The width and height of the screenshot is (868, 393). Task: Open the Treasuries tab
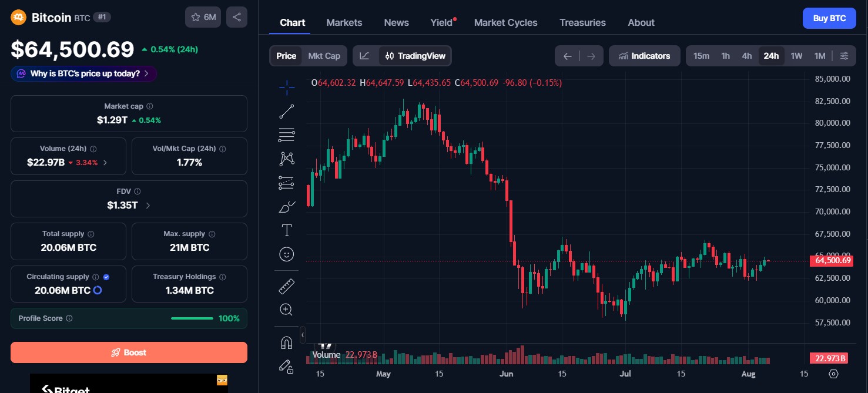coord(582,22)
